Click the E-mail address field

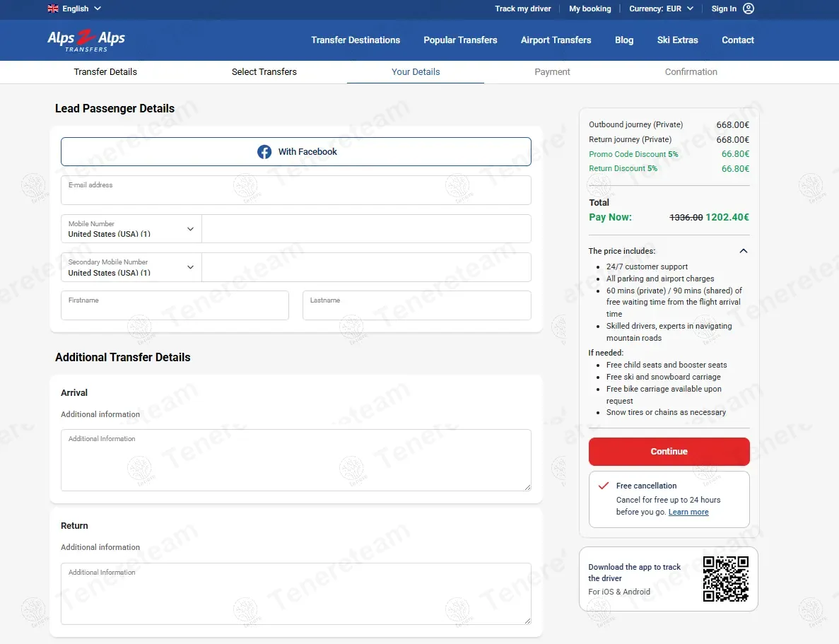[295, 191]
